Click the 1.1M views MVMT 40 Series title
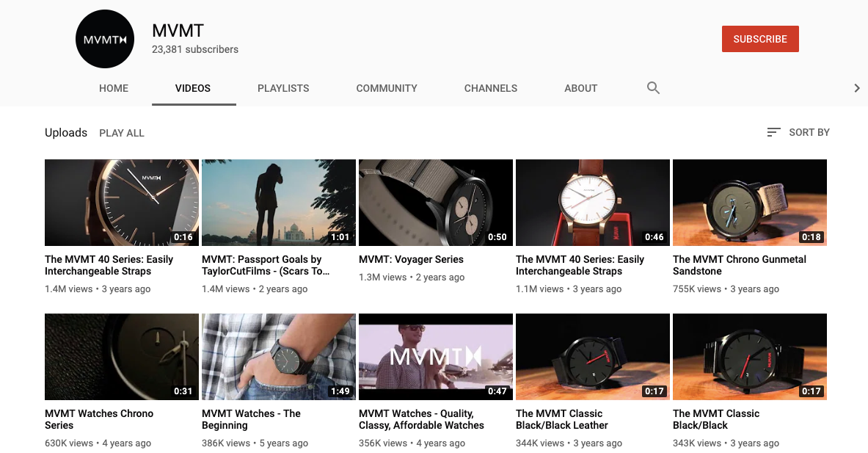Screen dimensions: 868x453 point(580,265)
